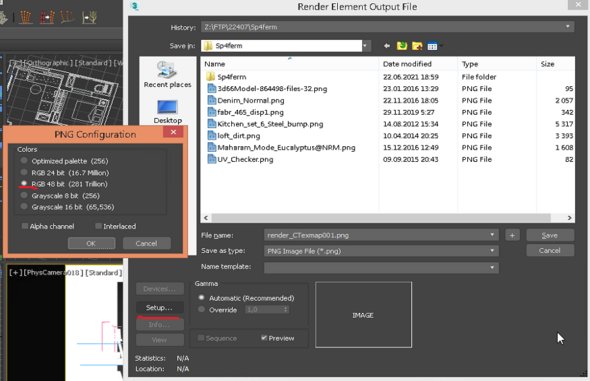Enable Alpha channel checkbox

25,226
